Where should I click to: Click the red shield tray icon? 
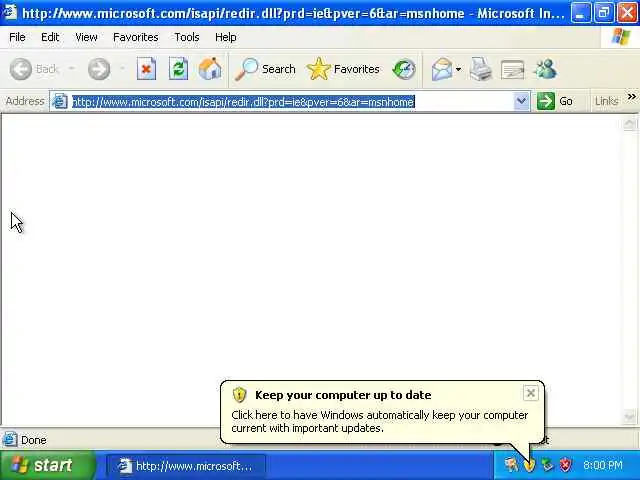(x=566, y=465)
